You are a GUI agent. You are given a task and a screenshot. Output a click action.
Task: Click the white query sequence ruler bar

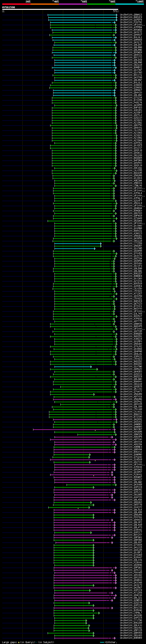pyautogui.click(x=60, y=10)
